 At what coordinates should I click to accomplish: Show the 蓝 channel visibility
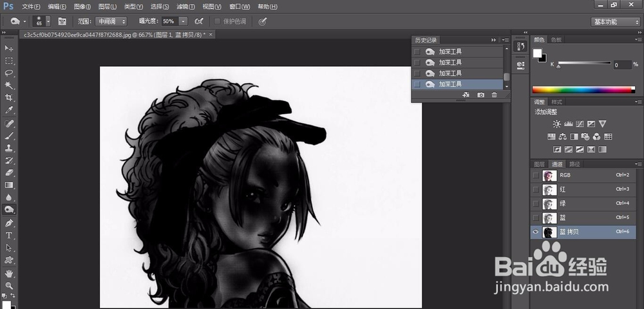coord(536,218)
